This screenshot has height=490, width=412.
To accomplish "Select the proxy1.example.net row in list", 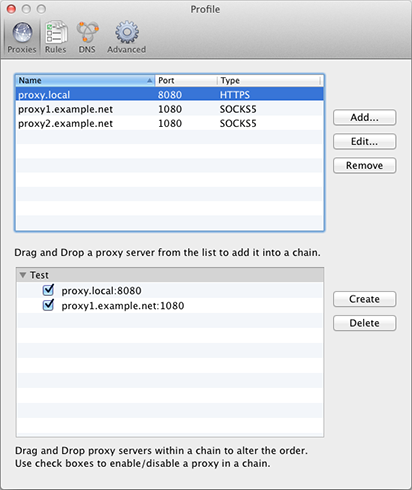I will (x=169, y=109).
